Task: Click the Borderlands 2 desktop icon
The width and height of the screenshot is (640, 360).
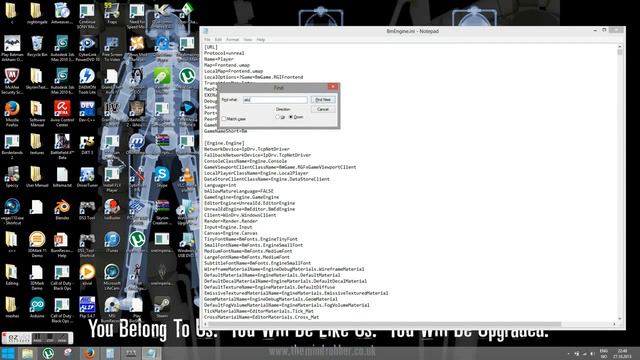Action: (x=12, y=147)
